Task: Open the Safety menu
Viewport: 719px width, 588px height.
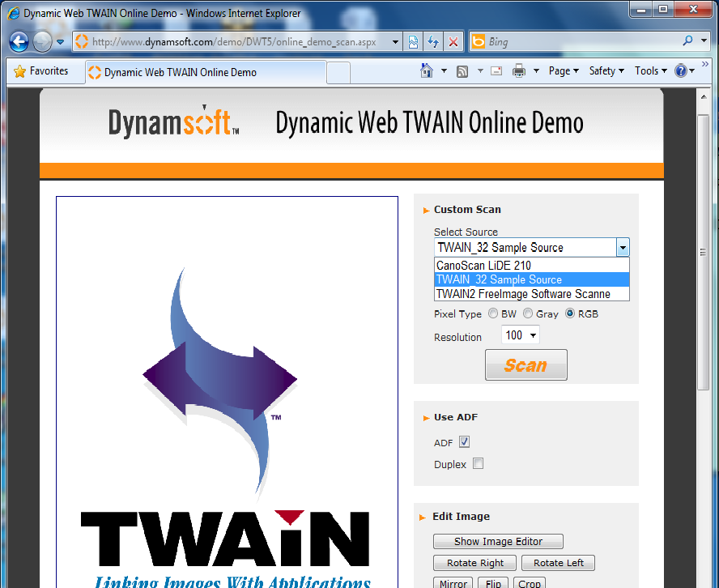Action: tap(606, 70)
